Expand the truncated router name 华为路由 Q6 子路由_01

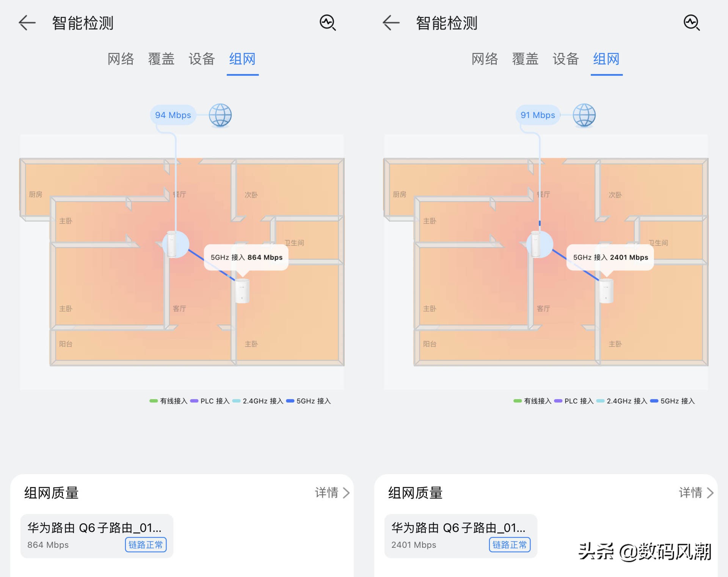[x=95, y=527]
